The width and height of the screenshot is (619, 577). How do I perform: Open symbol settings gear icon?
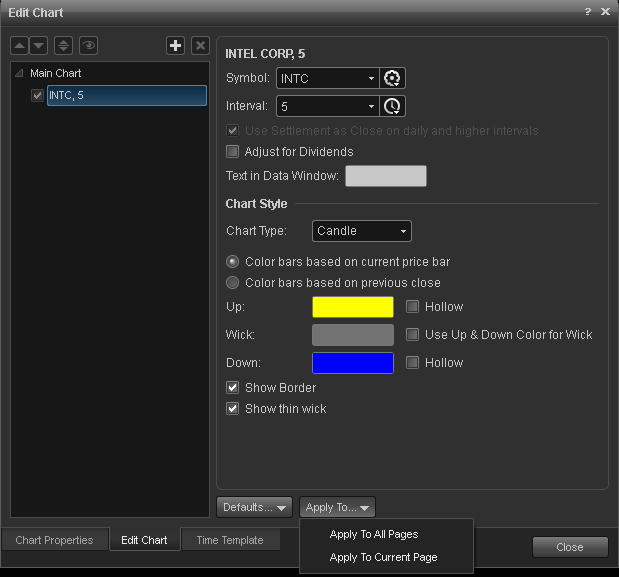392,78
